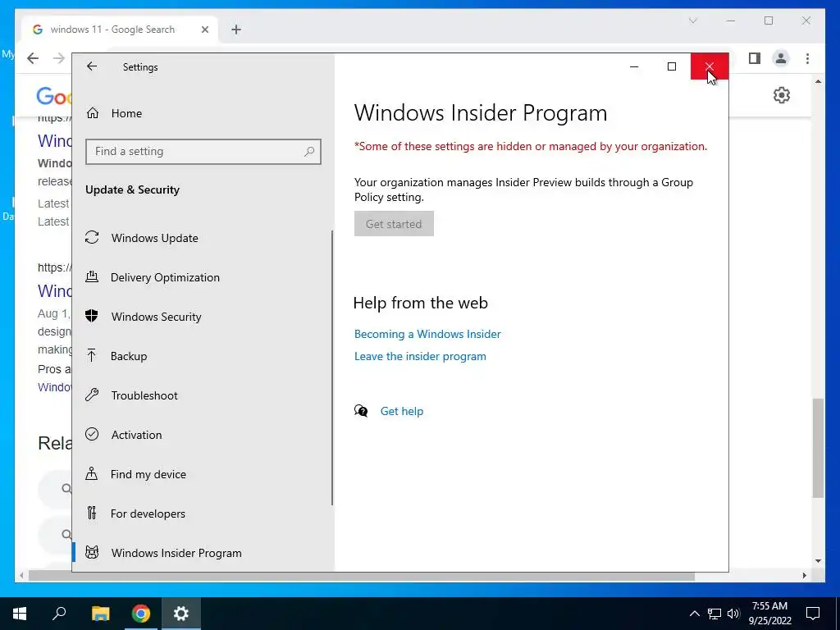Click the Settings sidebar scrollbar
The width and height of the screenshot is (840, 630).
[x=332, y=367]
